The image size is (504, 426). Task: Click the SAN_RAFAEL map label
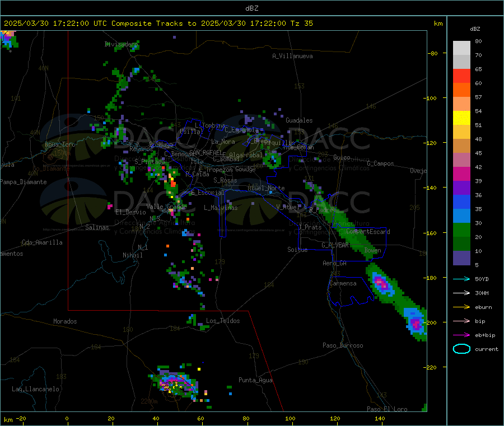pyautogui.click(x=206, y=153)
